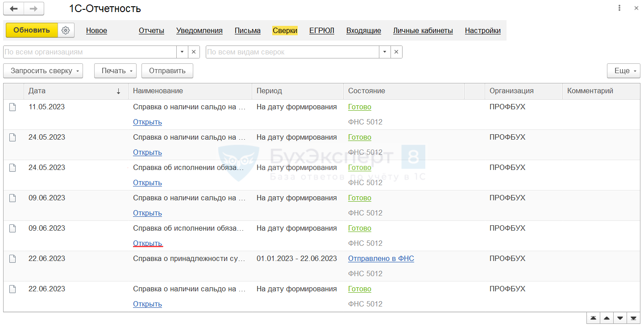Click the По всем организациям input field
This screenshot has height=327, width=644.
90,52
